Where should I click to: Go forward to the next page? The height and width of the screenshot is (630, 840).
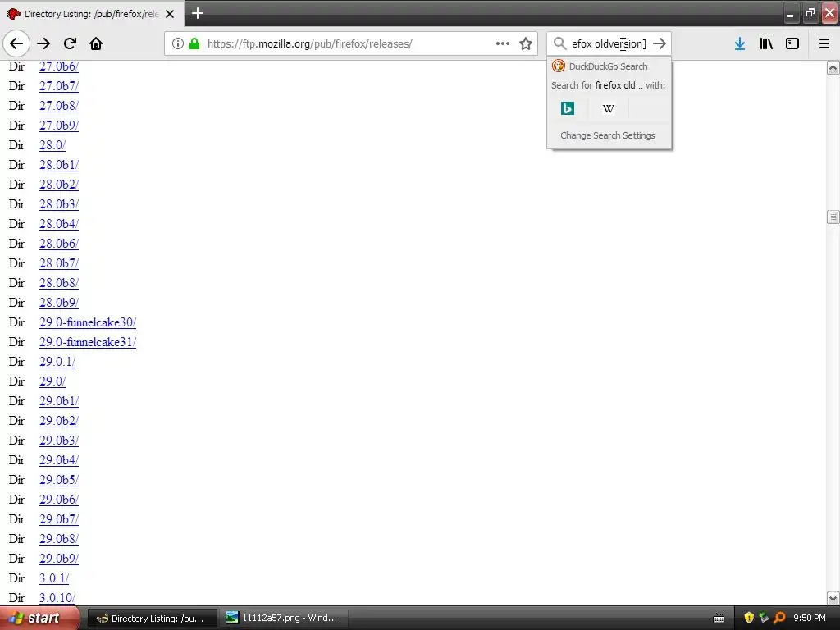[x=43, y=43]
